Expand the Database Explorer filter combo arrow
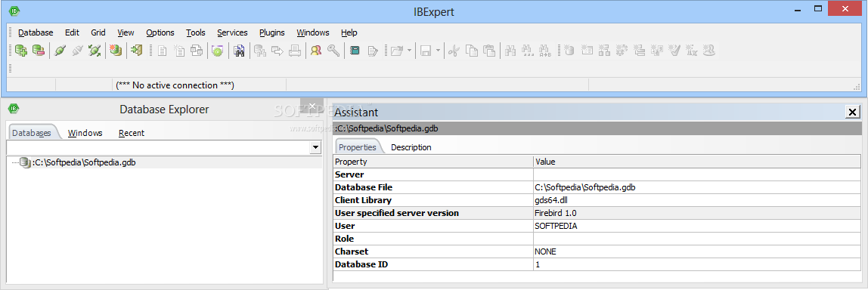This screenshot has height=290, width=868. [315, 148]
